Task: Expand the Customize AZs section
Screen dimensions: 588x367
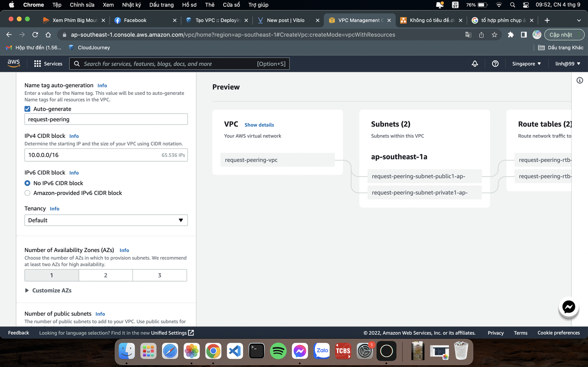Action: [x=48, y=290]
